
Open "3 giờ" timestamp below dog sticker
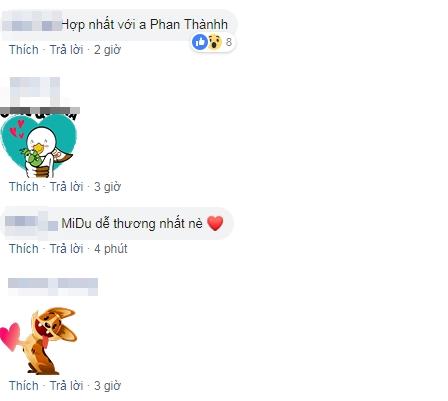(x=107, y=386)
